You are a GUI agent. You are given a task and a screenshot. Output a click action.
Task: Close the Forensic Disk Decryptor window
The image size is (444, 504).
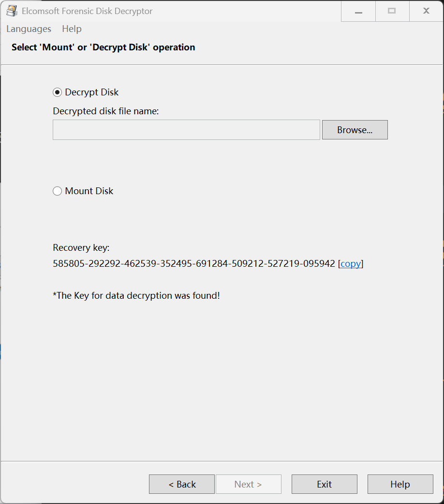tap(426, 11)
